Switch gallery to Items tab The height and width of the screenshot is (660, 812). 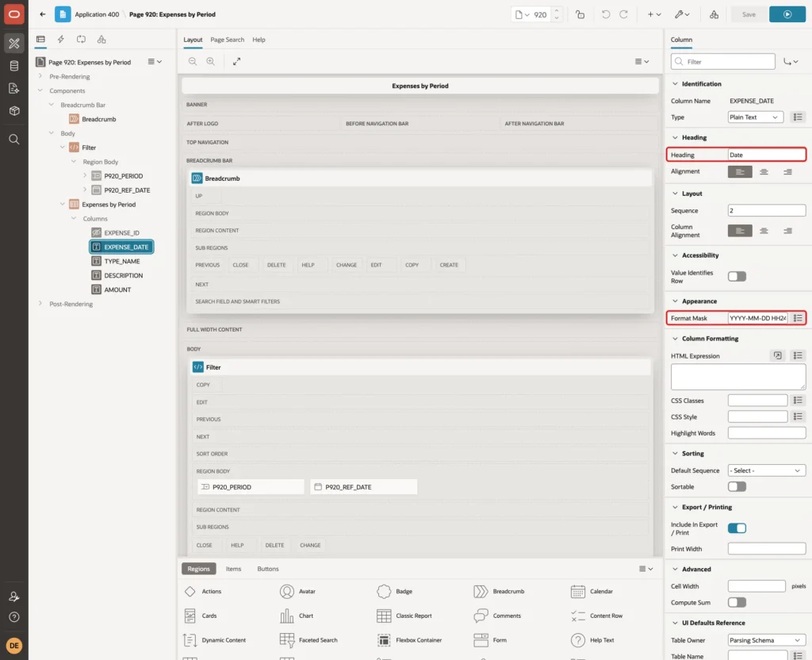click(234, 569)
